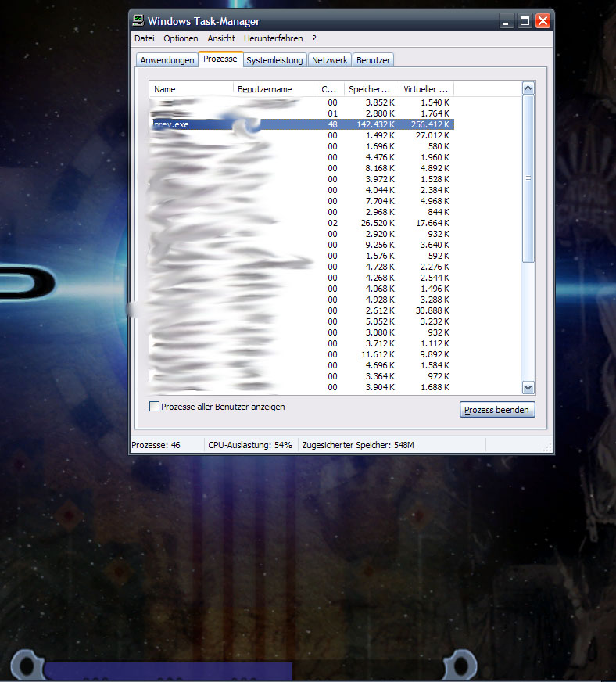
Task: Open the Herunterfahren menu
Action: (273, 38)
